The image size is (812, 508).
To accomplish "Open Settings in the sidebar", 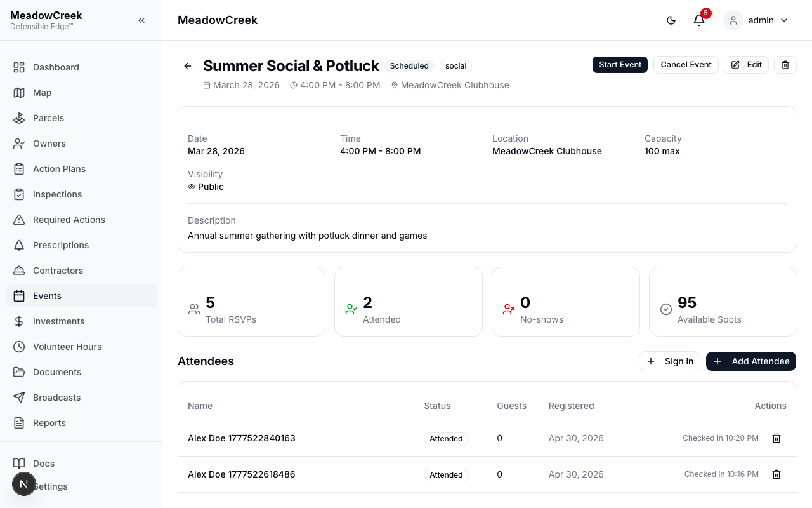I will (81, 486).
